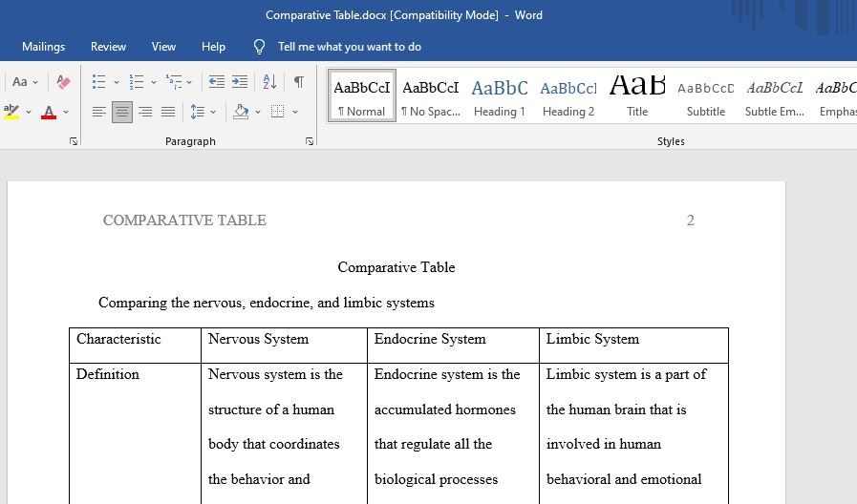
Task: Apply the Title style
Action: [x=637, y=96]
